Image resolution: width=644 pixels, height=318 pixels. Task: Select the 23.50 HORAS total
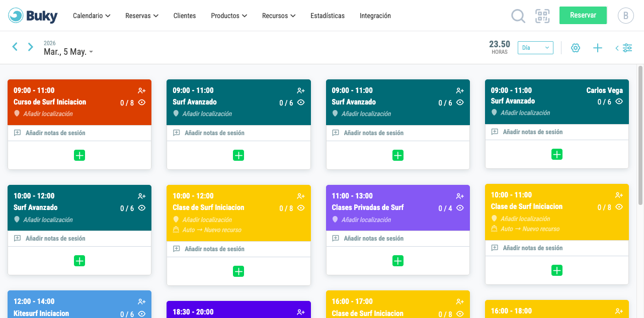pyautogui.click(x=500, y=47)
